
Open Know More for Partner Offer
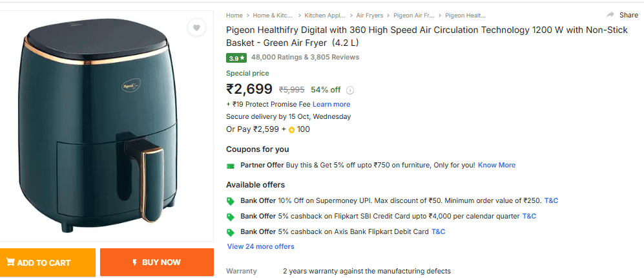pyautogui.click(x=497, y=165)
